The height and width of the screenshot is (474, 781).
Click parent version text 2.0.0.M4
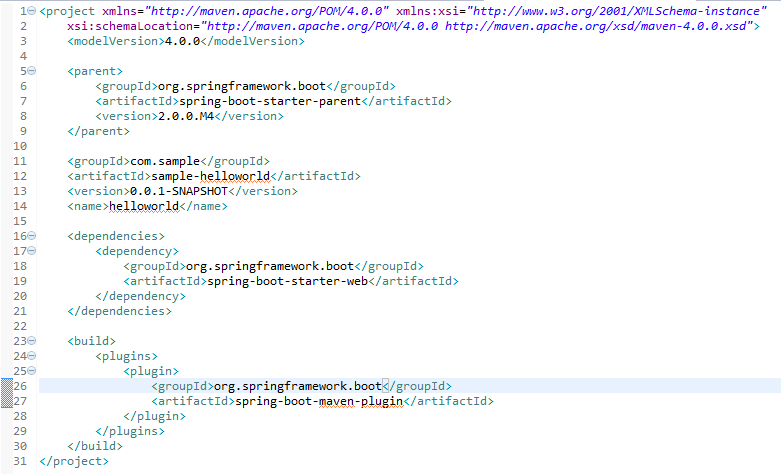(186, 116)
